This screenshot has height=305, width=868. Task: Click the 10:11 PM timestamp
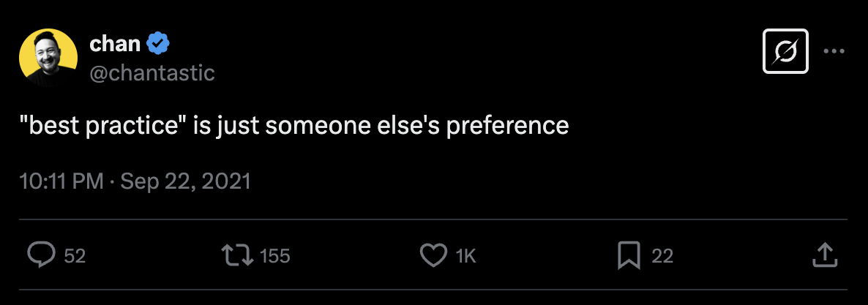[x=61, y=181]
